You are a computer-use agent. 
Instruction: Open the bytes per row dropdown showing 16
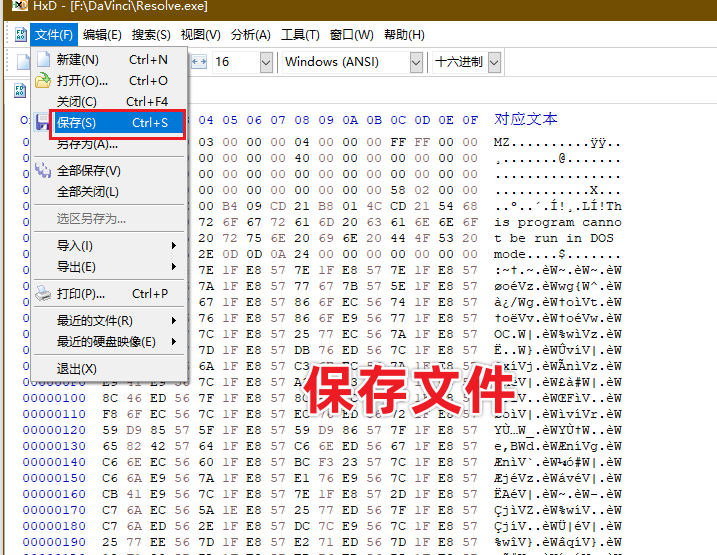tap(266, 62)
